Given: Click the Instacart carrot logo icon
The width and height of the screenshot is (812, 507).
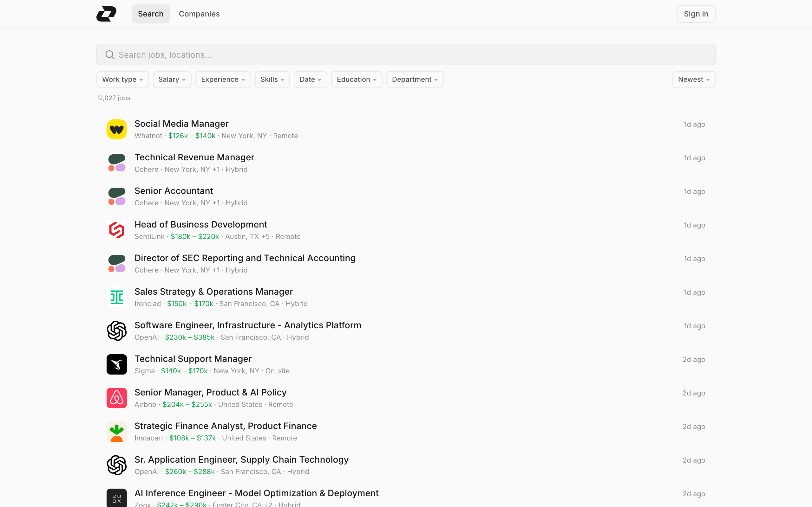Looking at the screenshot, I should click(116, 431).
